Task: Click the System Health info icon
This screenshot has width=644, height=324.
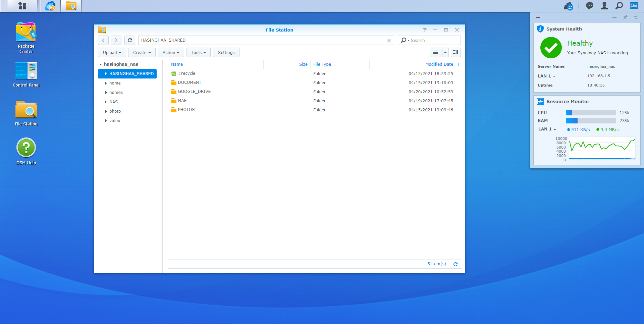Action: coord(540,29)
